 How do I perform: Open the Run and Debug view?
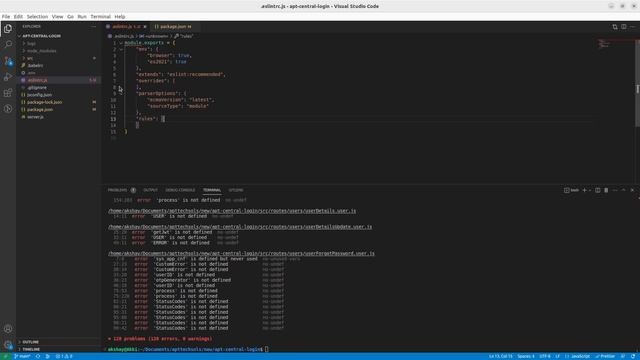tap(8, 77)
